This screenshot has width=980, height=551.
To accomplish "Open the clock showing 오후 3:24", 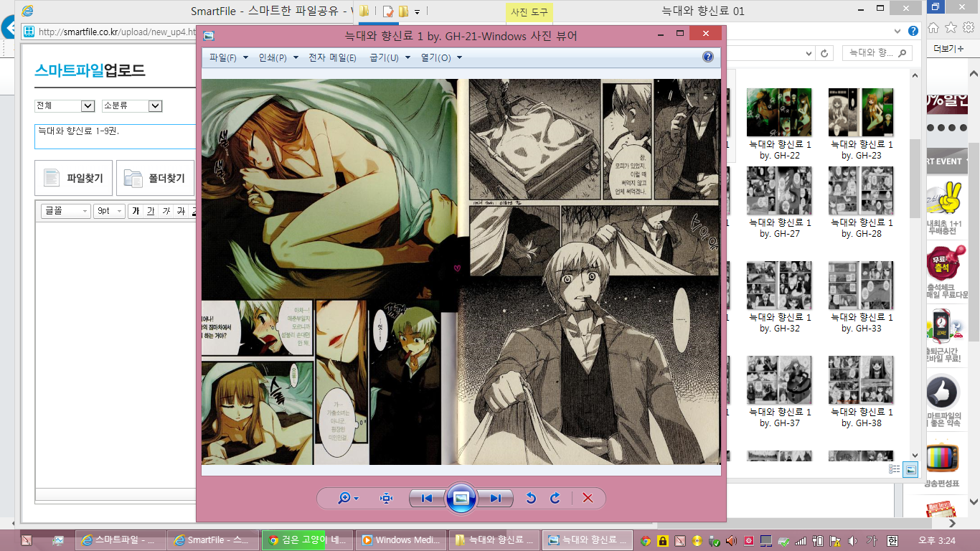I will click(937, 541).
